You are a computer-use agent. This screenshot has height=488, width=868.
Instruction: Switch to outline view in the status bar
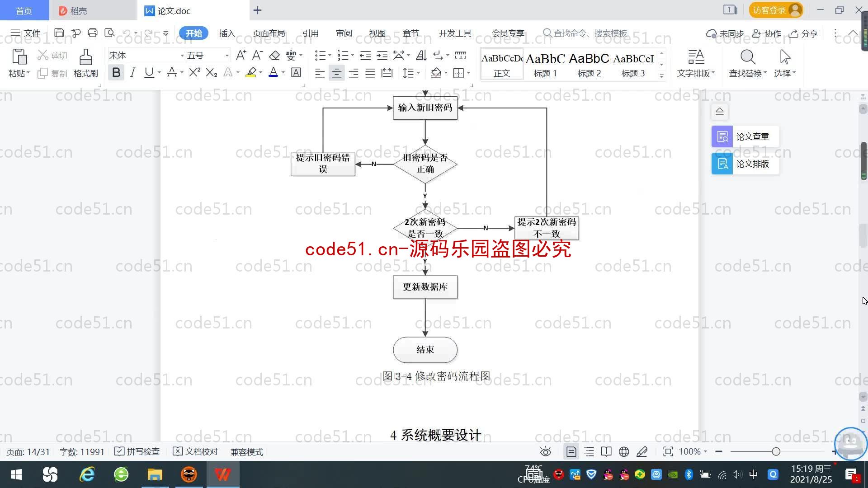(589, 451)
